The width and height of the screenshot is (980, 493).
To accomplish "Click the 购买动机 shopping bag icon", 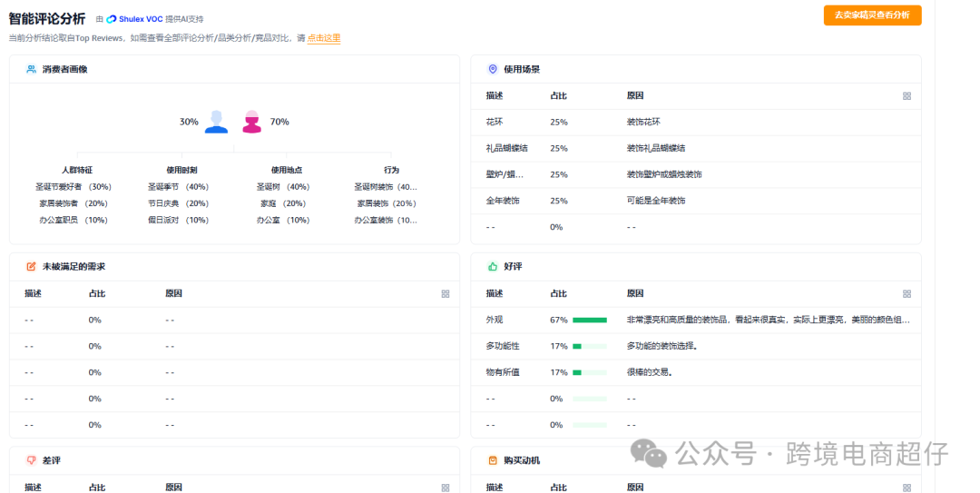I will click(x=493, y=460).
